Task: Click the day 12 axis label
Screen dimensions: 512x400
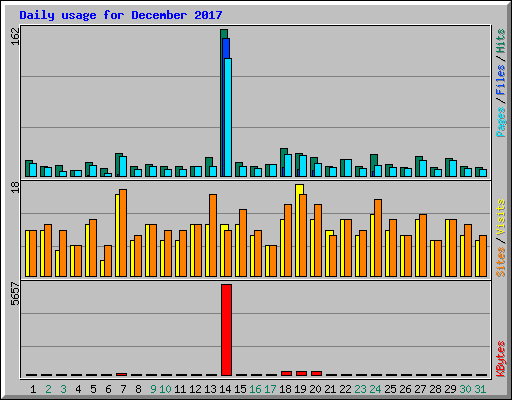Action: [x=195, y=389]
